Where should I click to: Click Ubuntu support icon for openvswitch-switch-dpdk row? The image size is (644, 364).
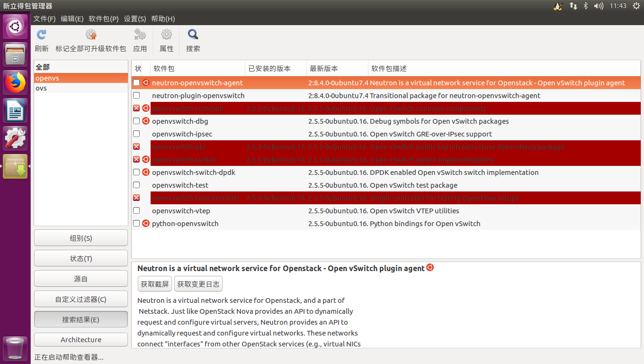pos(146,172)
